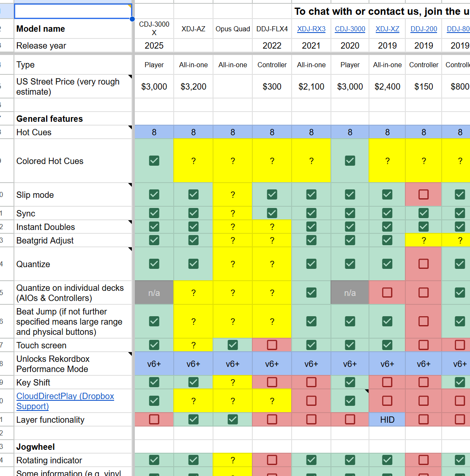Image resolution: width=470 pixels, height=476 pixels.
Task: Select the All-in-one type cell for XDJ-AZ
Action: [x=193, y=65]
